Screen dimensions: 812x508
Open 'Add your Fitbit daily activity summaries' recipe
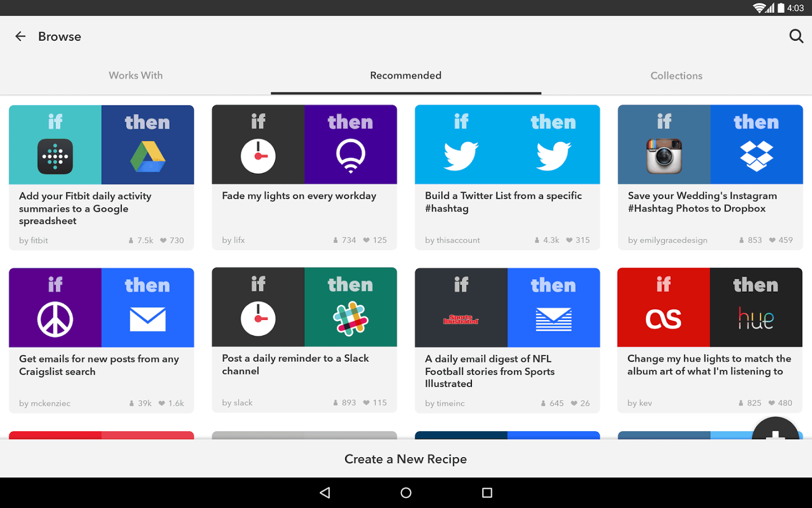click(85, 208)
